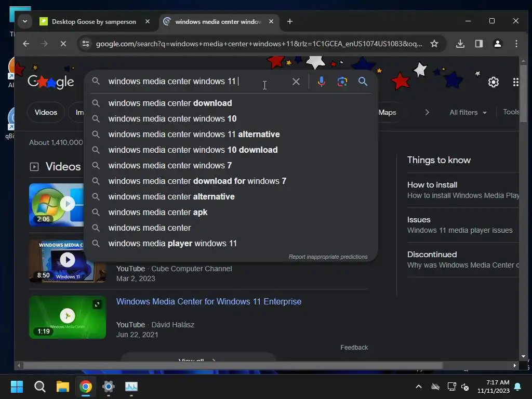Open Google quick settings gear
Screen dimensions: 532x399
494,82
